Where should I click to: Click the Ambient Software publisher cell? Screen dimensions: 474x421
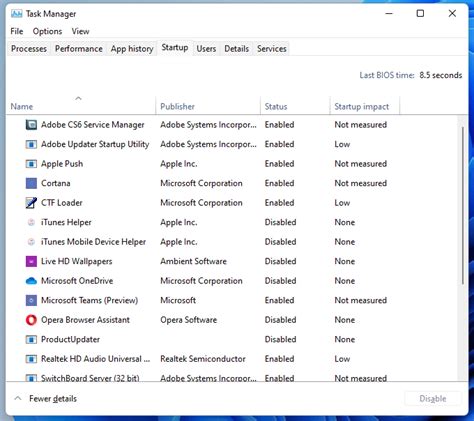193,261
